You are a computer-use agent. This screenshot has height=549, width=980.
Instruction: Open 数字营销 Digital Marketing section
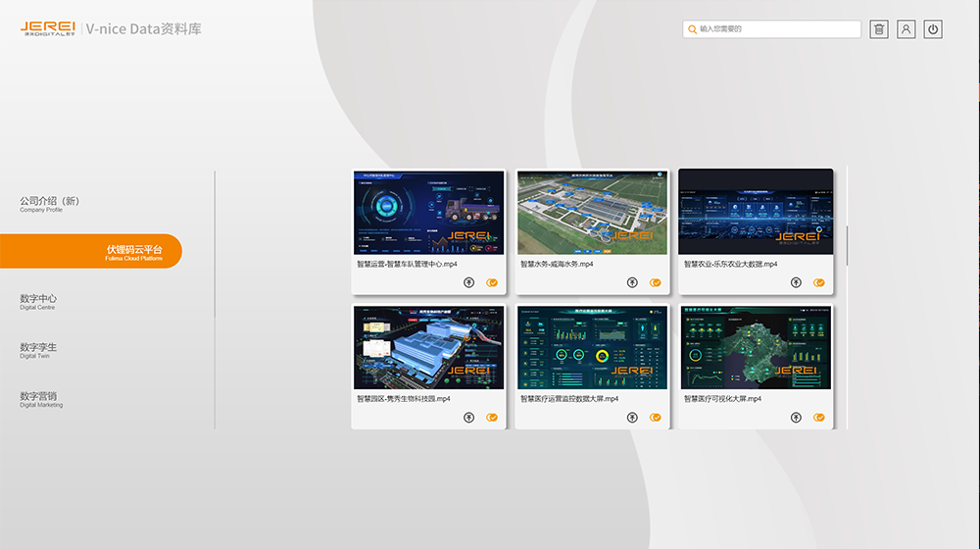(40, 399)
